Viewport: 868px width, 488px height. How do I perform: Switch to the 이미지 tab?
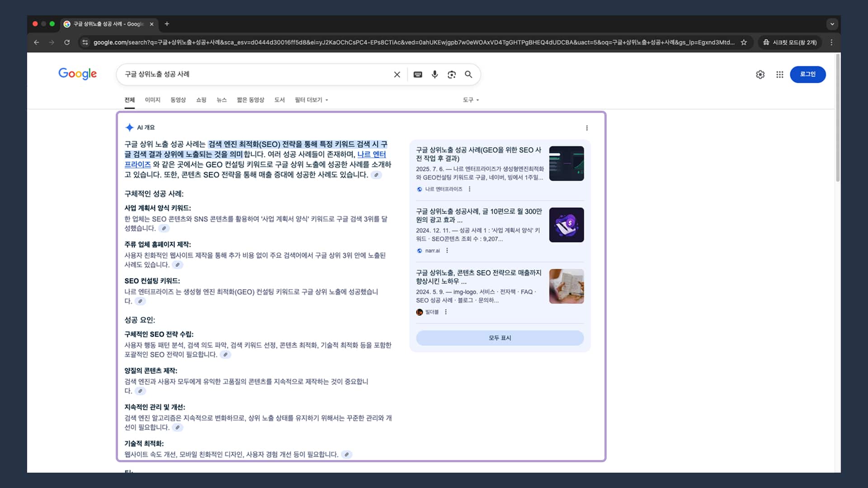coord(152,100)
